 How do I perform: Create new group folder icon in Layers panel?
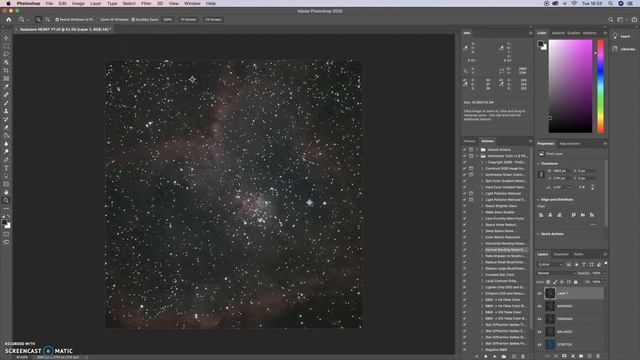(x=581, y=356)
